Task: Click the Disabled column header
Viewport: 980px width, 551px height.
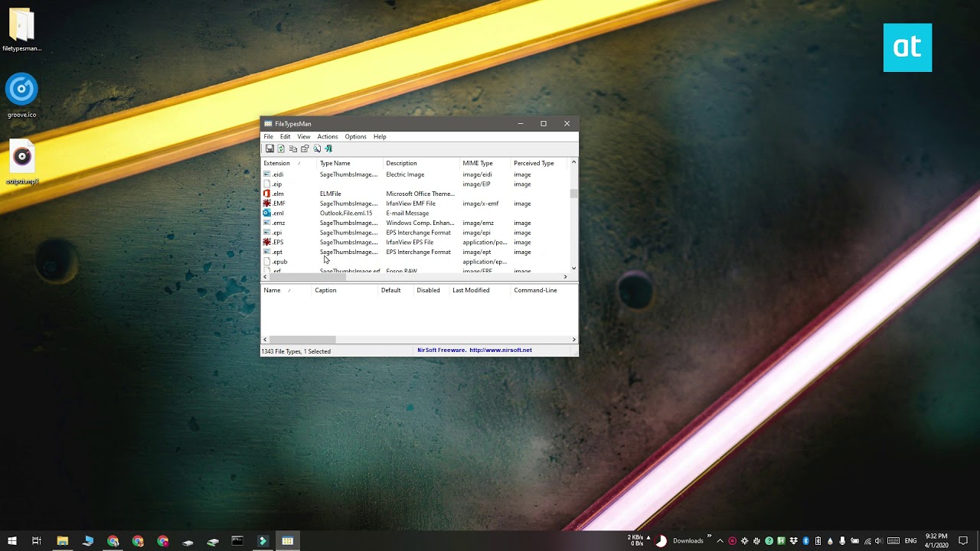Action: click(x=432, y=290)
